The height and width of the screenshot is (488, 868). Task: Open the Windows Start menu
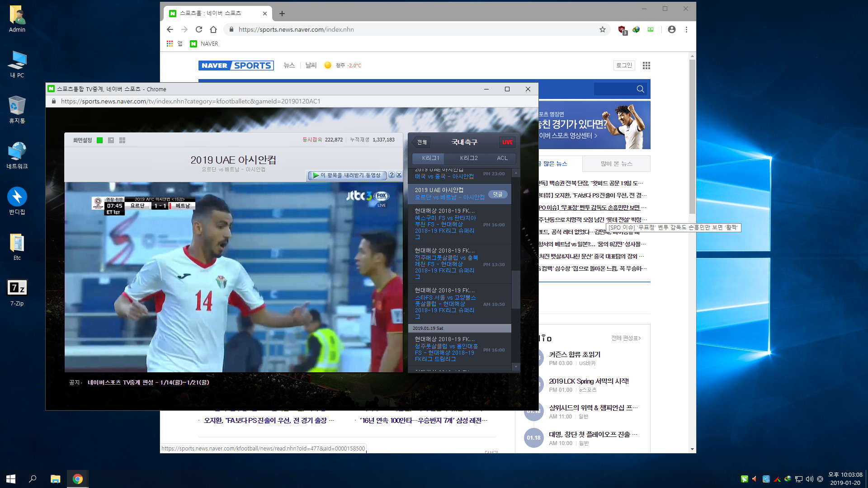coord(11,479)
